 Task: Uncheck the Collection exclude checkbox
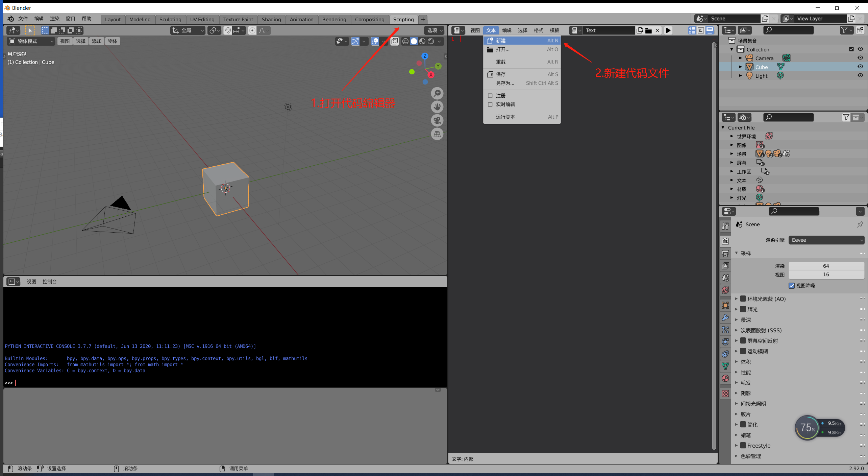pos(851,49)
